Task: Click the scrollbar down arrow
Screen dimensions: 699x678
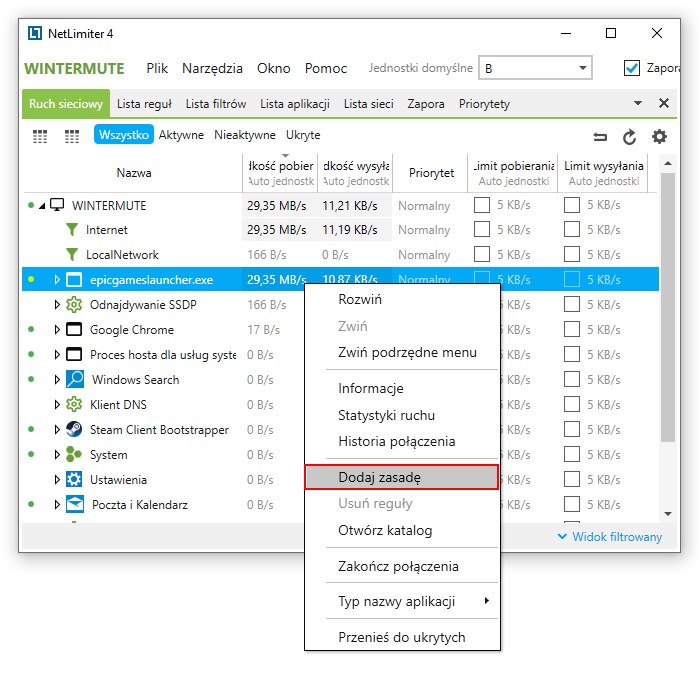Action: pyautogui.click(x=668, y=514)
